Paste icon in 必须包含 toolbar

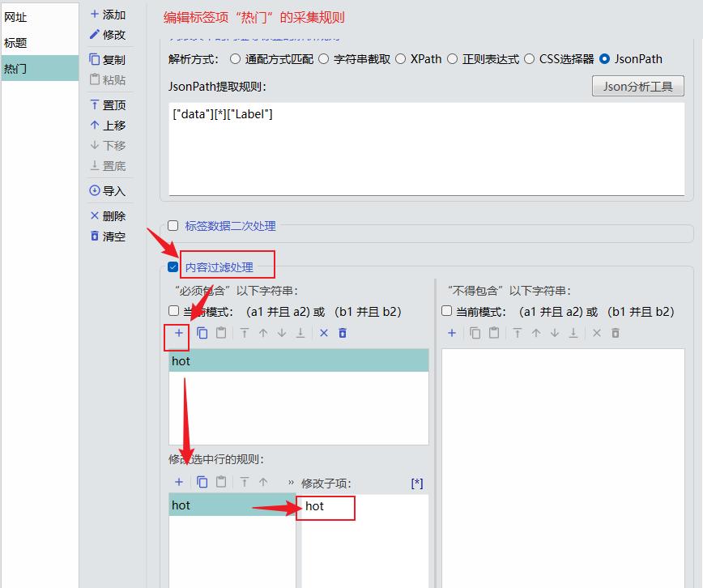click(x=221, y=333)
